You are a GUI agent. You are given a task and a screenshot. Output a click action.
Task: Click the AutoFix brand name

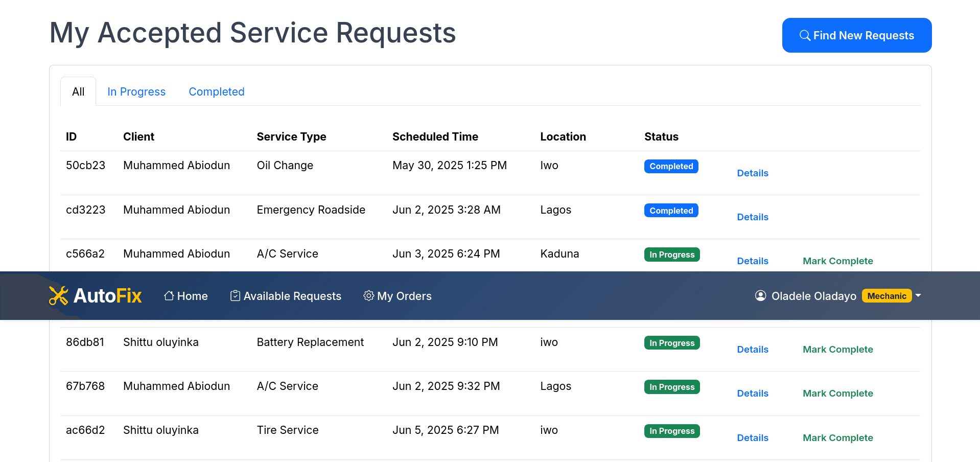coord(108,296)
